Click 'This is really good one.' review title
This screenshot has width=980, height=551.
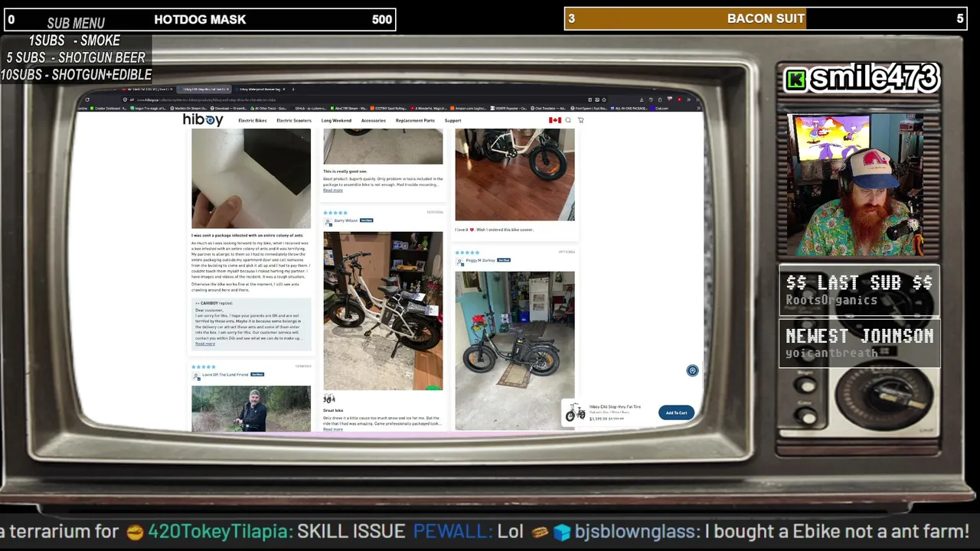[345, 171]
